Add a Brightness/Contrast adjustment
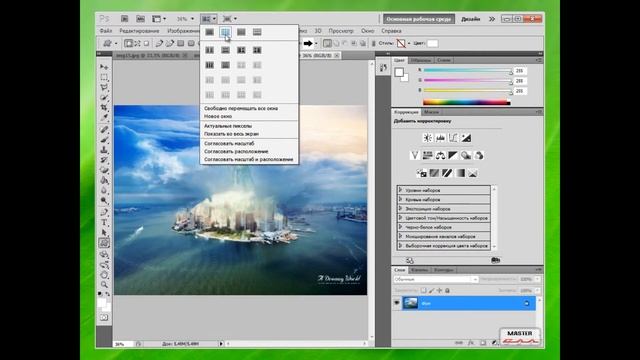The height and width of the screenshot is (360, 640). [x=427, y=138]
